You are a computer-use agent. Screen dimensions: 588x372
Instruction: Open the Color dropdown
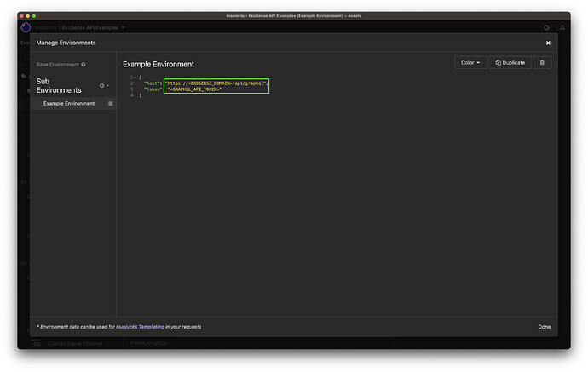(470, 62)
